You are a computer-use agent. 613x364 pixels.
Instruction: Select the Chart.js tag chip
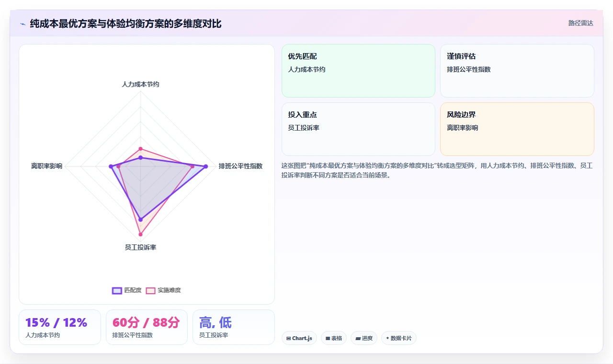click(299, 338)
